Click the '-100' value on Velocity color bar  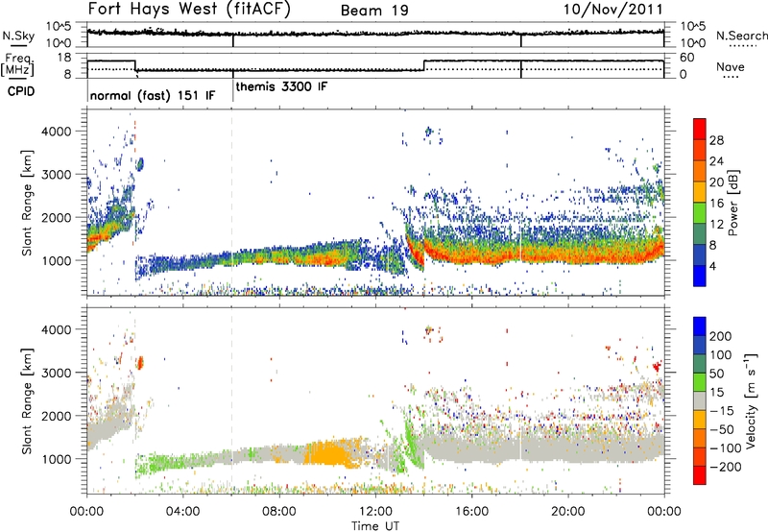726,448
